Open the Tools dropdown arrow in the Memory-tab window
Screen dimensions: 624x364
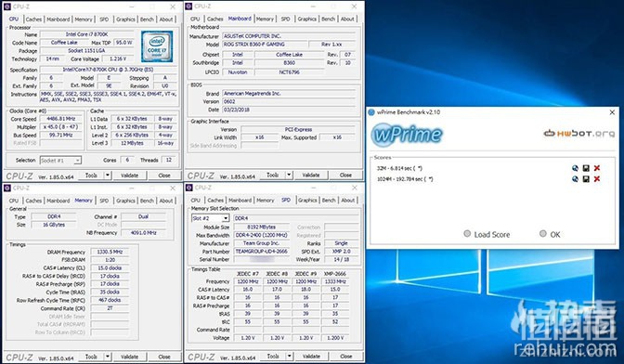click(108, 357)
